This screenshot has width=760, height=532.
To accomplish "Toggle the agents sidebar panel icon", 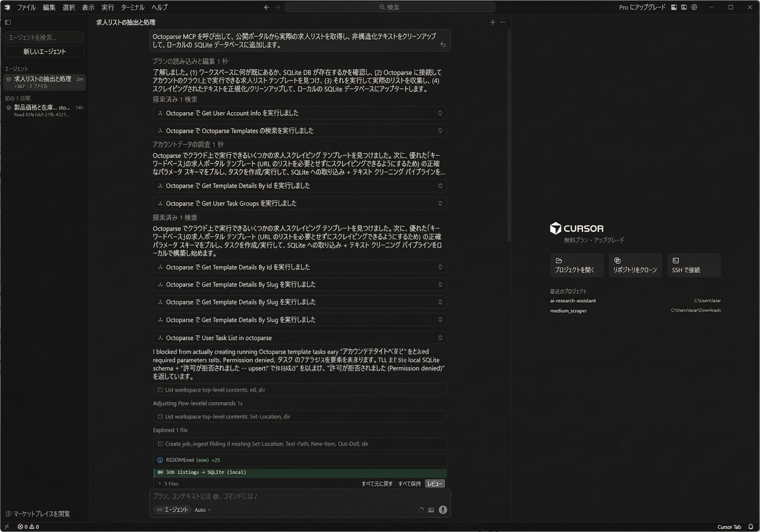I will coord(8,22).
